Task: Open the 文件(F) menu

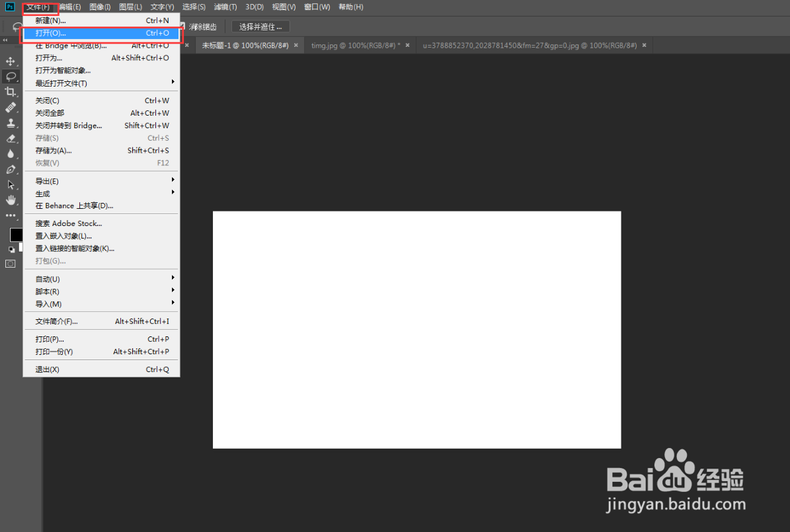Action: tap(38, 7)
